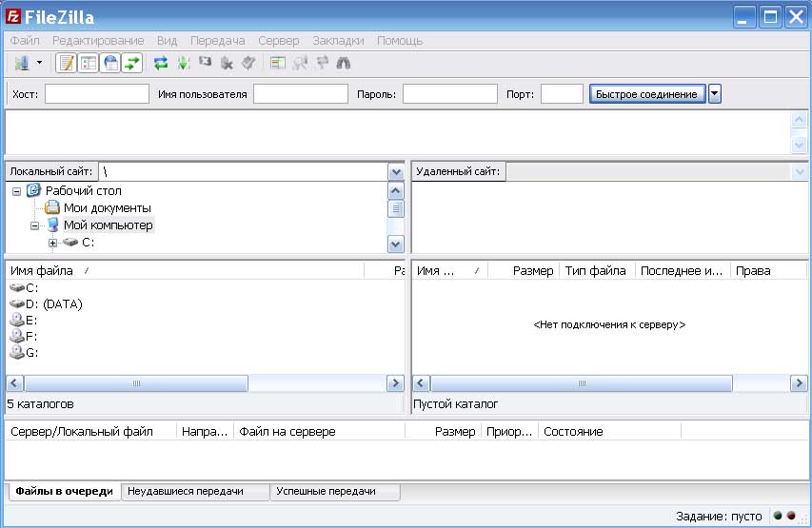The width and height of the screenshot is (812, 528).
Task: Switch to the Неудавшиеся передачи tab
Action: click(195, 491)
